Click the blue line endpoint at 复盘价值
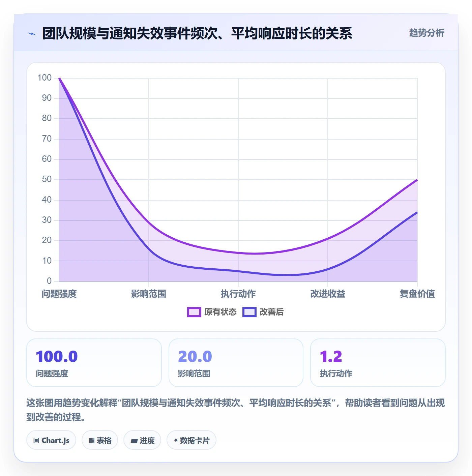 click(x=417, y=212)
